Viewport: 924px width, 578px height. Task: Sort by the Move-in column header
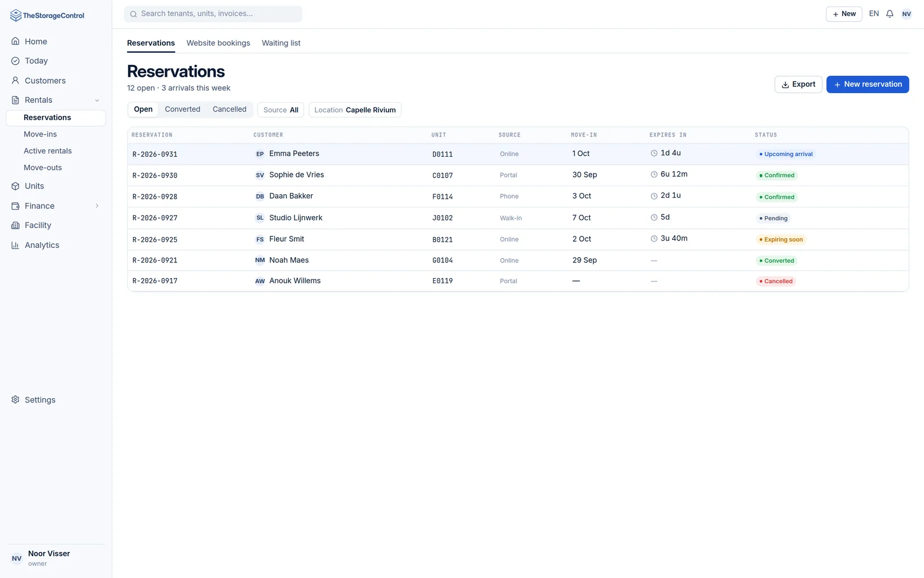tap(584, 135)
